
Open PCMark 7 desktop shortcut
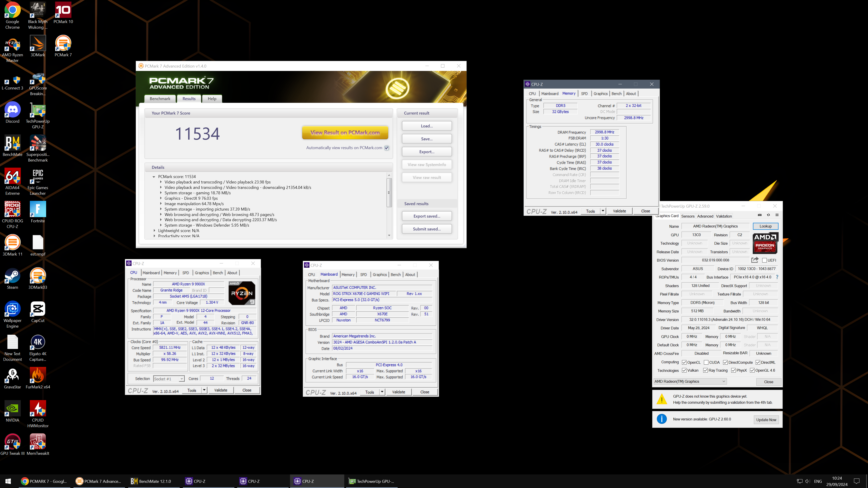click(63, 46)
